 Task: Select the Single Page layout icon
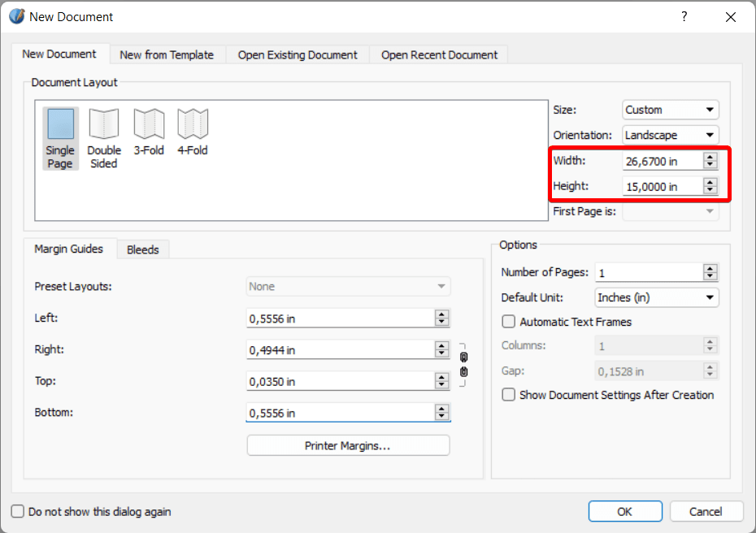(60, 124)
